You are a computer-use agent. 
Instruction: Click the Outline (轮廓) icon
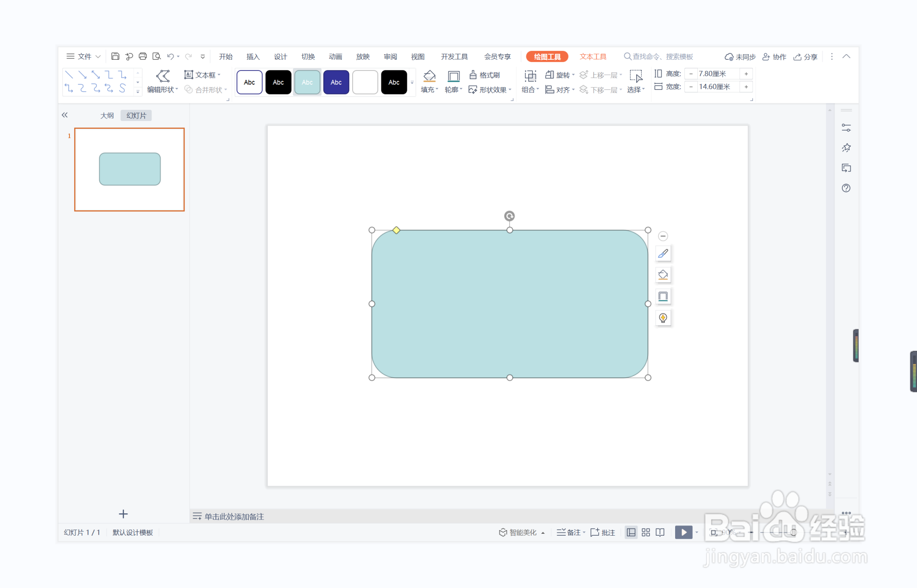coord(453,76)
